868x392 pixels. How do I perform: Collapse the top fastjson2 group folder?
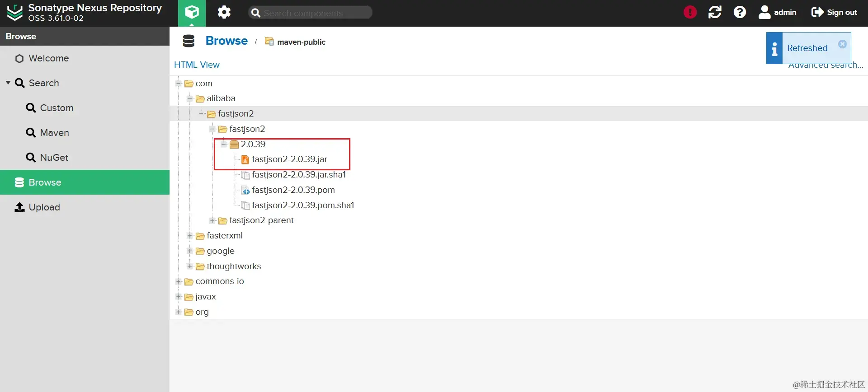point(201,113)
